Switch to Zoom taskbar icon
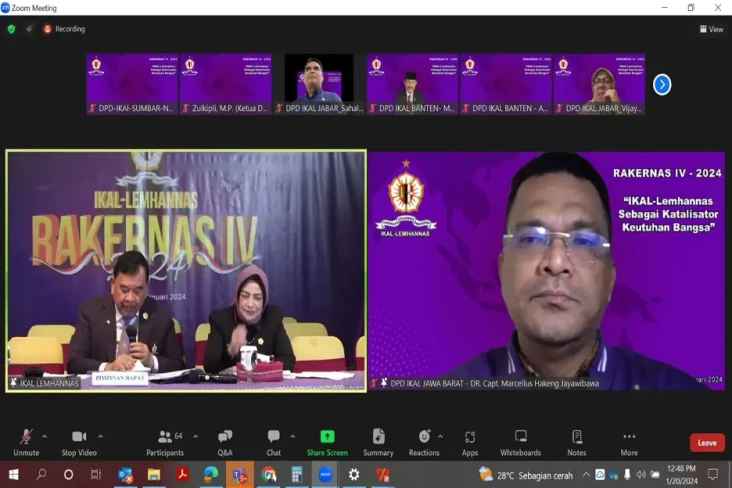 click(325, 475)
